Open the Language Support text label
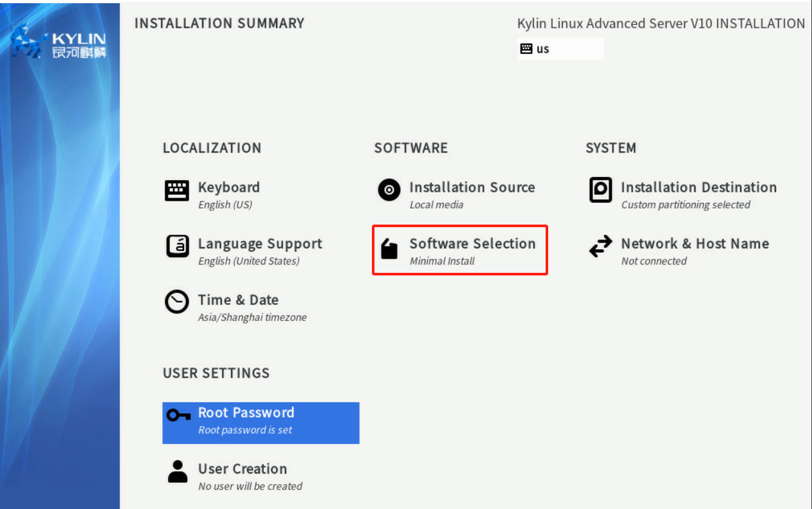The width and height of the screenshot is (812, 509). [260, 244]
